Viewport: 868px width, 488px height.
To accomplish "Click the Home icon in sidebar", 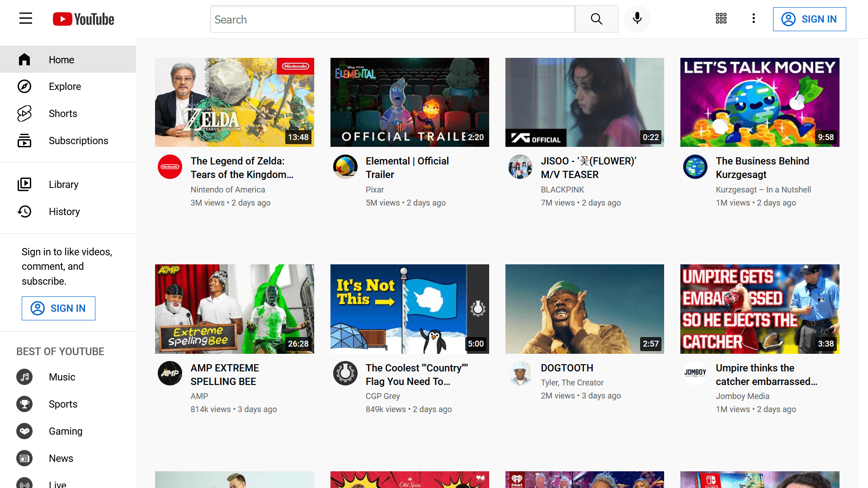I will [x=24, y=59].
